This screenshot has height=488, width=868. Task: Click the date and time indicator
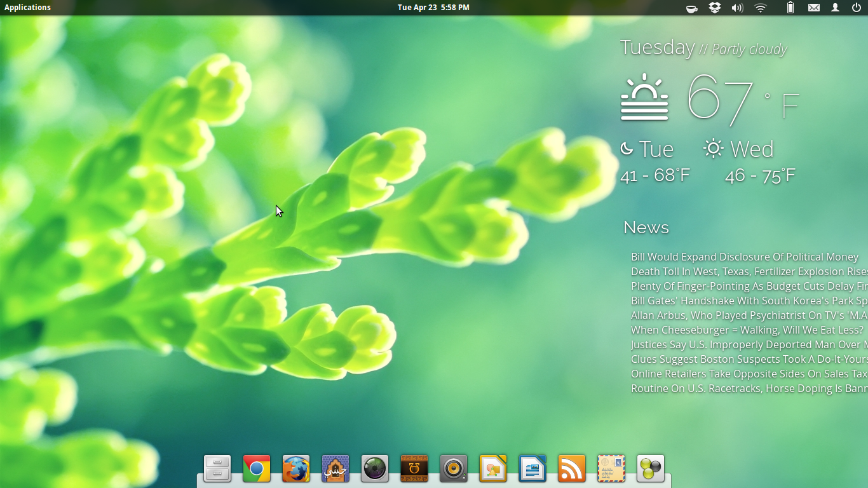coord(433,8)
